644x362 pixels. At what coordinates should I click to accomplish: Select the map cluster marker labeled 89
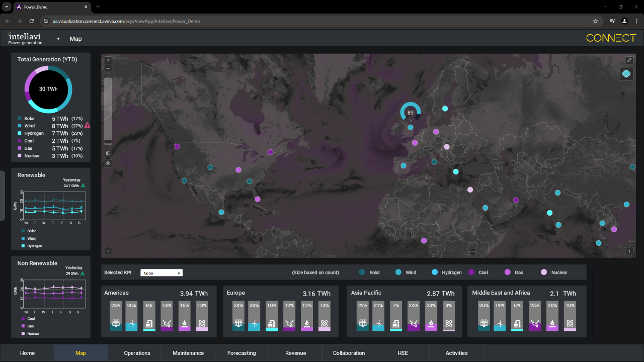tap(411, 113)
